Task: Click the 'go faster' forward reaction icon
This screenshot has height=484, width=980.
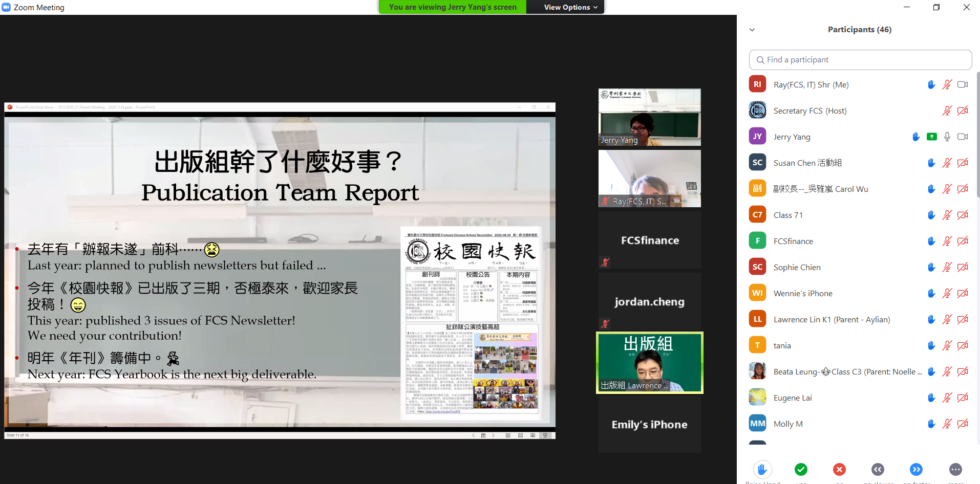Action: (x=916, y=469)
